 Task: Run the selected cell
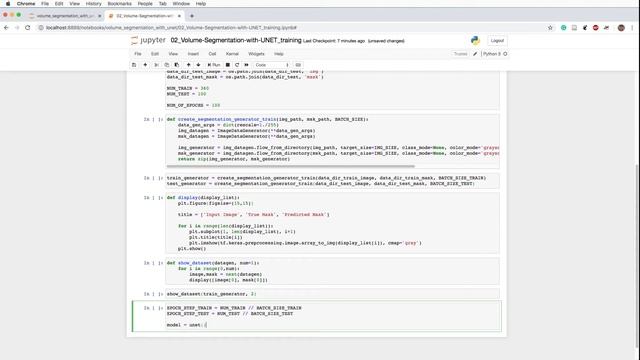(214, 65)
